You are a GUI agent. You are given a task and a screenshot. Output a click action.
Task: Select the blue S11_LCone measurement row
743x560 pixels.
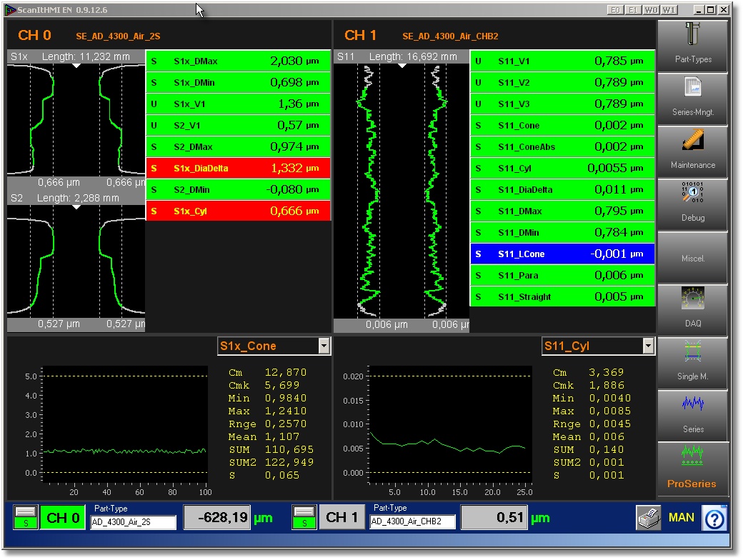pyautogui.click(x=562, y=254)
